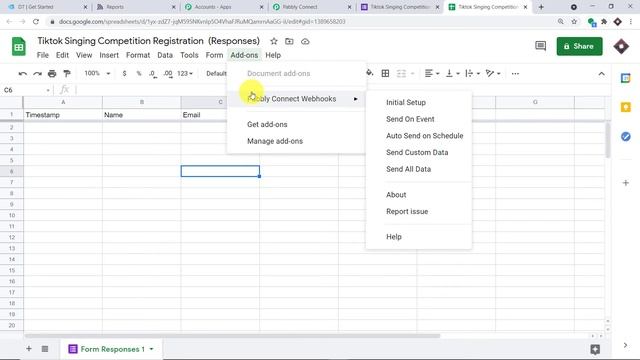The width and height of the screenshot is (640, 360).
Task: Open the Insert menu
Action: click(x=109, y=55)
